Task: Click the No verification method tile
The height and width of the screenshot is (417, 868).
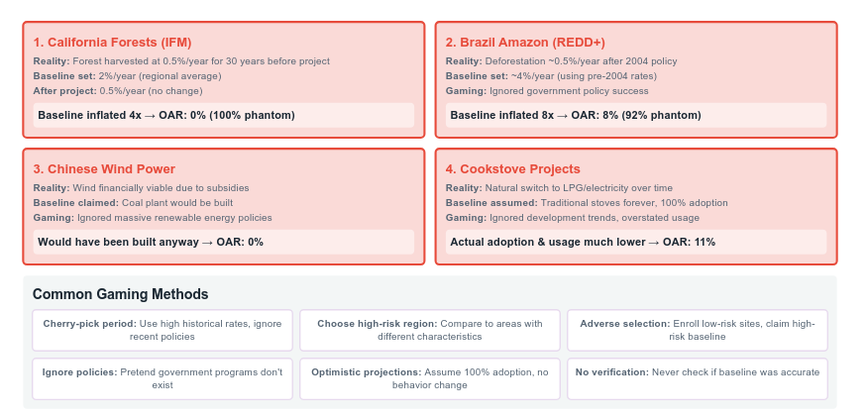Action: point(697,372)
